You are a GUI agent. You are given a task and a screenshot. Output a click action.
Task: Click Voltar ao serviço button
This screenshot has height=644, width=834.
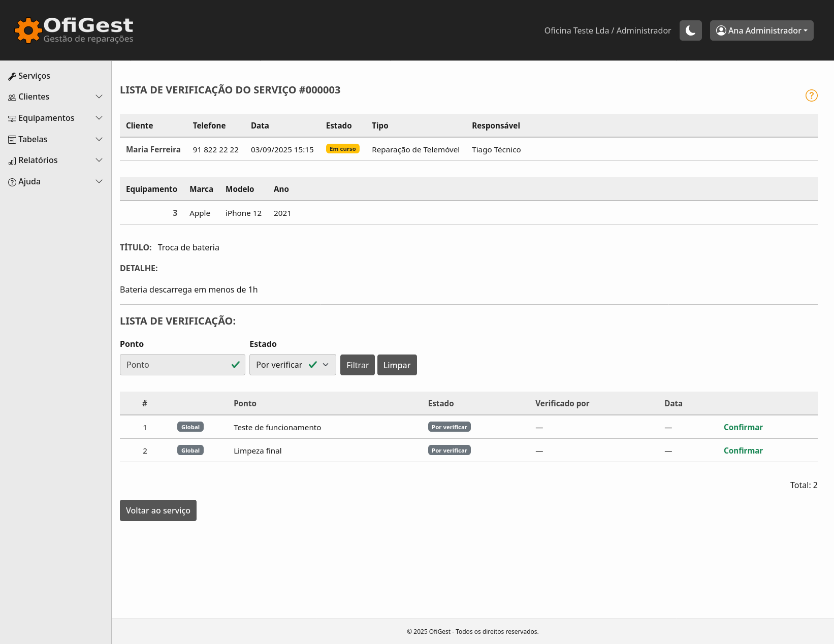(x=158, y=510)
